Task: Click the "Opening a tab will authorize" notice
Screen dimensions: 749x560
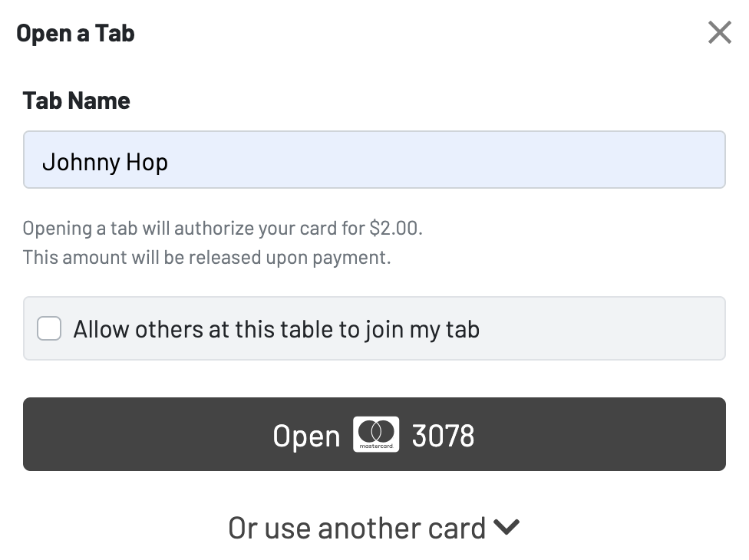Action: [223, 228]
